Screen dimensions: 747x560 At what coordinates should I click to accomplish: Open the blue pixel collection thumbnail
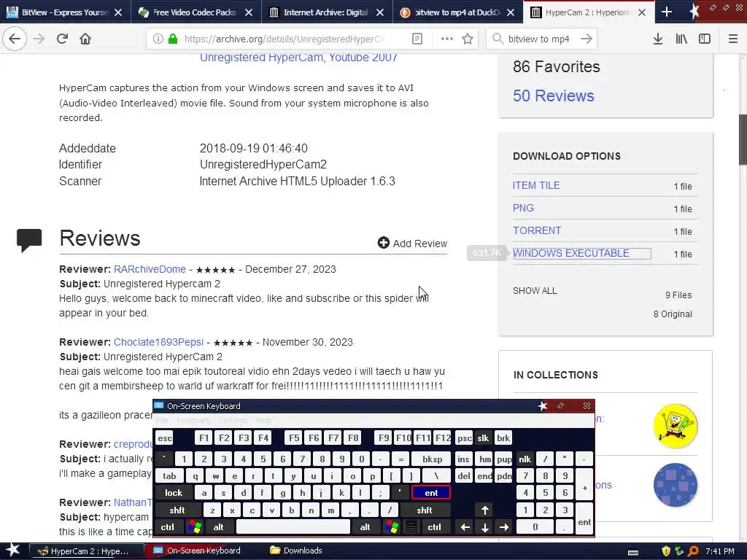675,485
